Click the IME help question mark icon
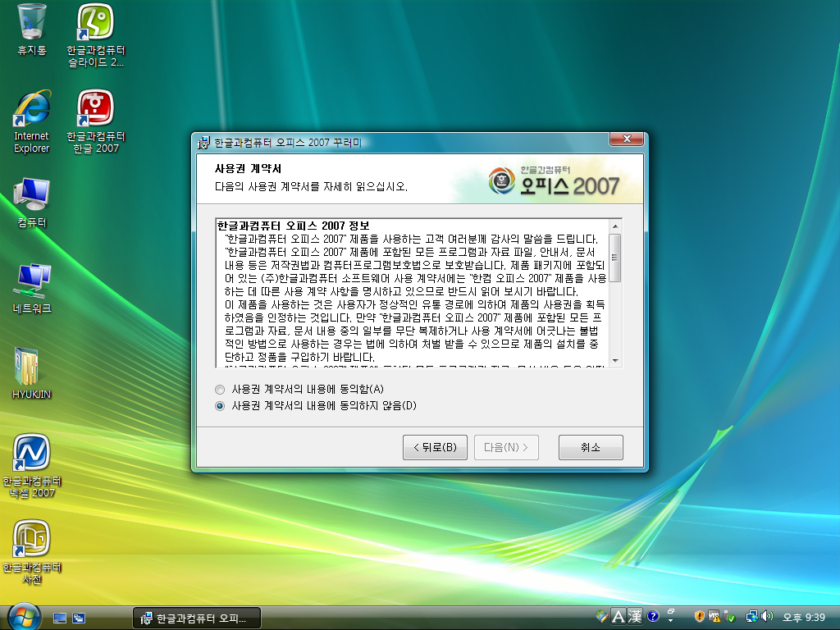The width and height of the screenshot is (840, 630). tap(652, 616)
